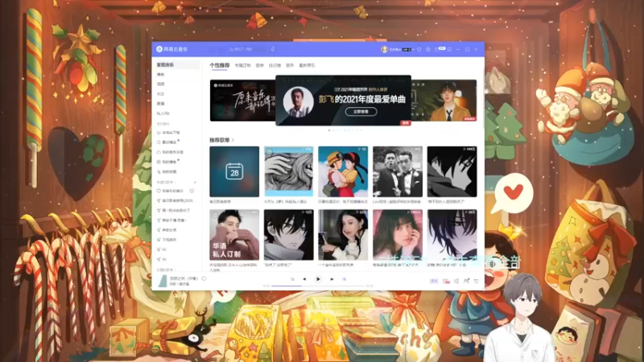Open 发现音乐 in the sidebar

177,65
